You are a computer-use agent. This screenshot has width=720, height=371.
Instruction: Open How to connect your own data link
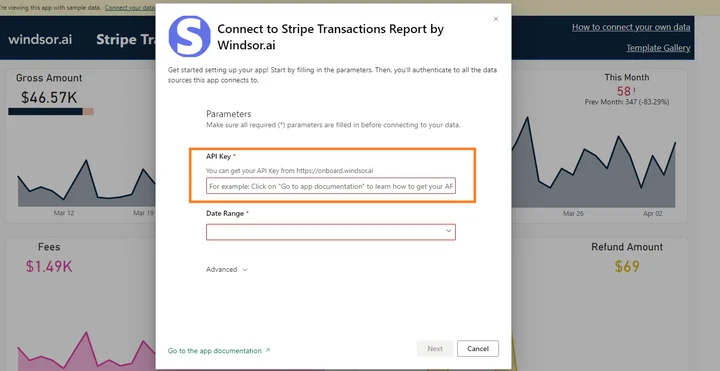point(631,27)
